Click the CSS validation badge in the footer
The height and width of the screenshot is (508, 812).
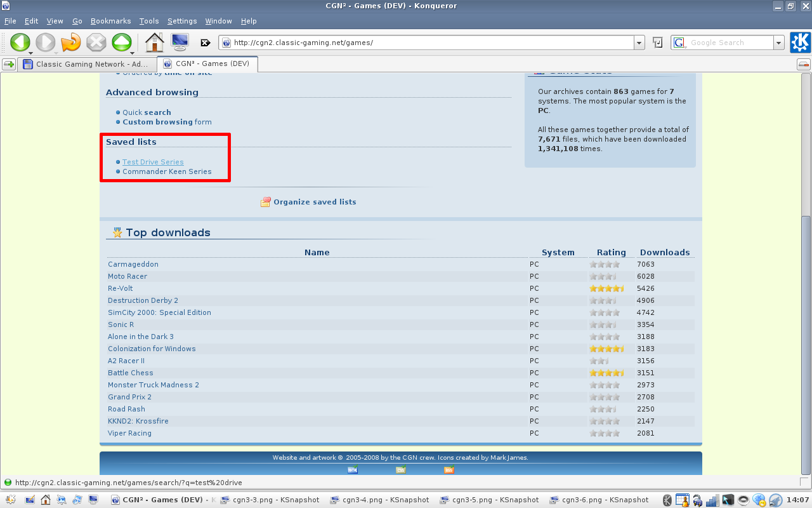point(400,470)
